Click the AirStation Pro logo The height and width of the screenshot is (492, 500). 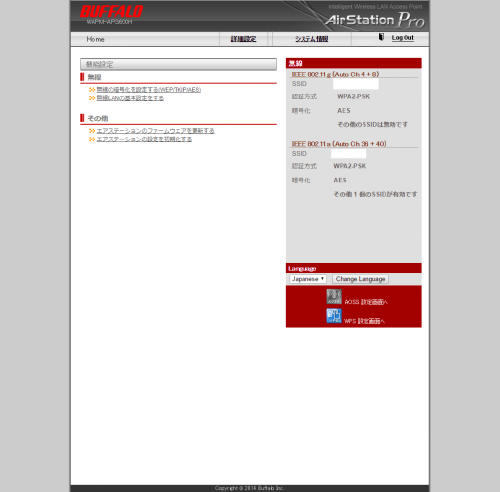pyautogui.click(x=375, y=20)
